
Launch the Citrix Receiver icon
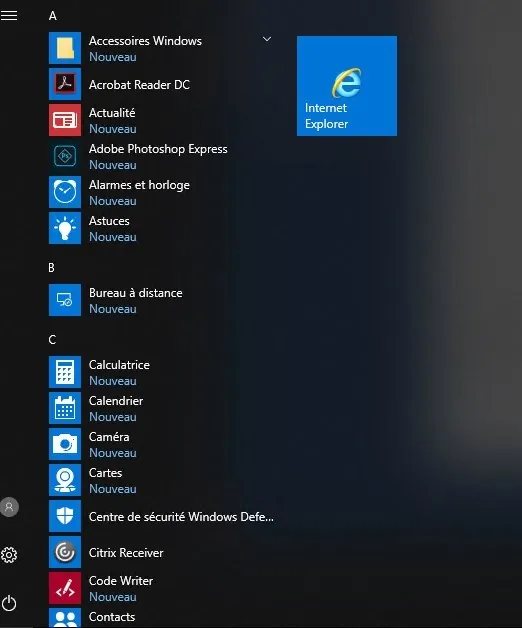65,552
